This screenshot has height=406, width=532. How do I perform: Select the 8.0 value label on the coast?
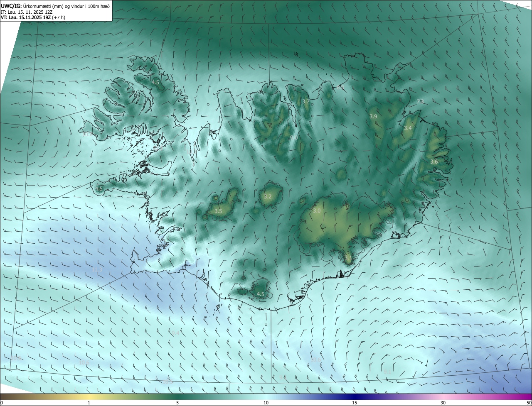(340, 88)
